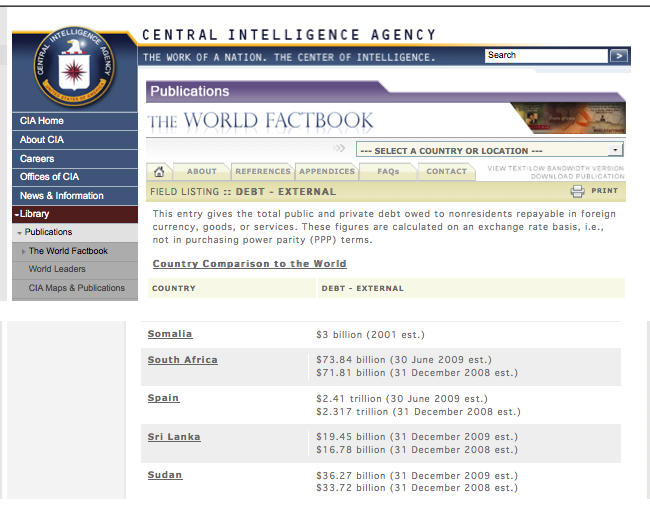Click the Search input field

546,56
